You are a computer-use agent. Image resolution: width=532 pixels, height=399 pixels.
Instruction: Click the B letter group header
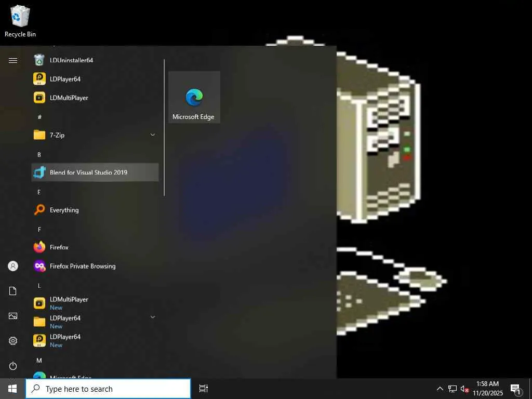[x=39, y=154]
